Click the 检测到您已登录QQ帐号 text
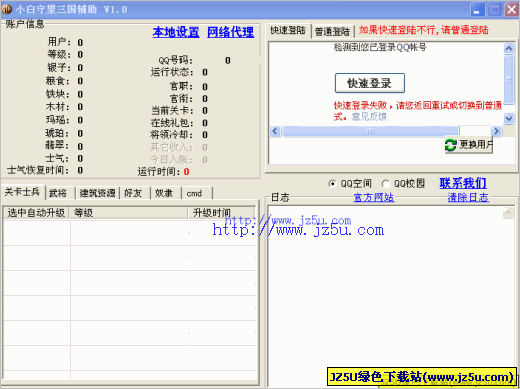 click(380, 47)
